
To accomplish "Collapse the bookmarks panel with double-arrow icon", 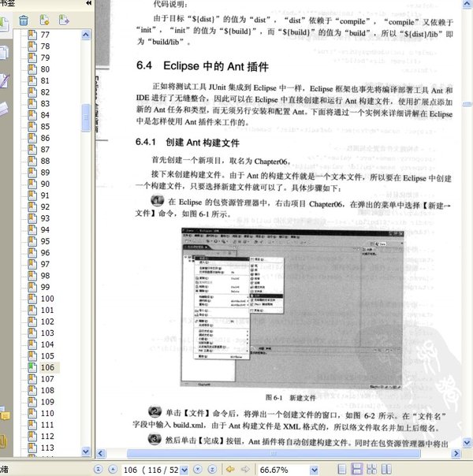I will point(88,3).
